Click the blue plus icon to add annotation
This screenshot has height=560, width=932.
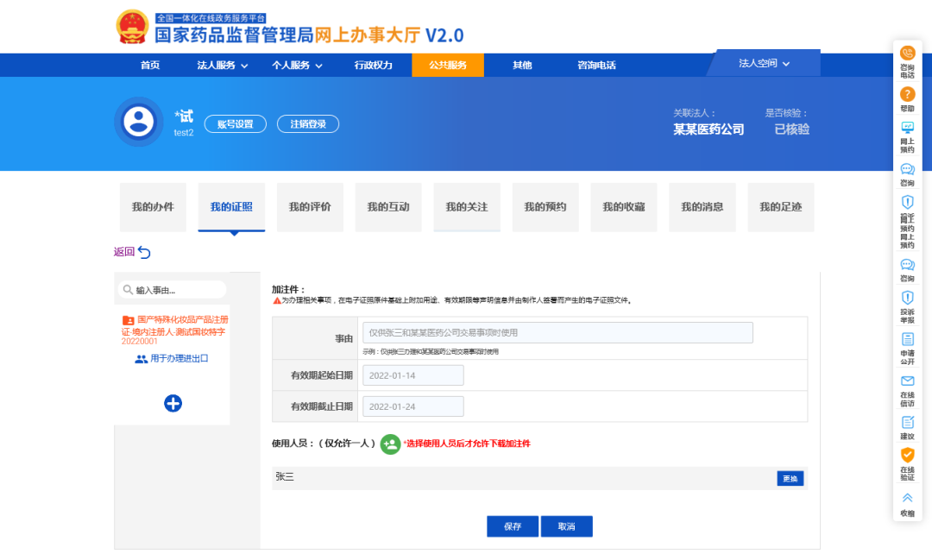(173, 403)
